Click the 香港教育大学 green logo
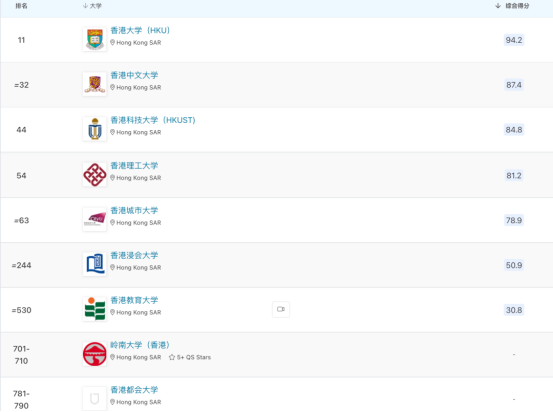The height and width of the screenshot is (412, 553). (x=95, y=309)
